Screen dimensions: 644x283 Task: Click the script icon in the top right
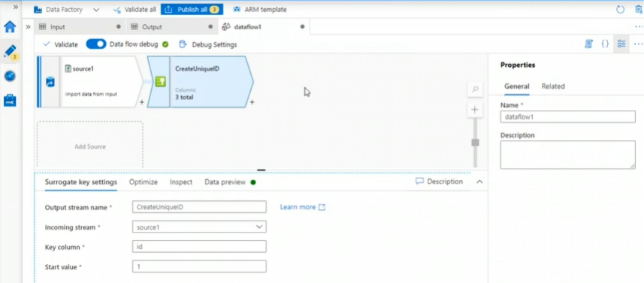pyautogui.click(x=588, y=44)
